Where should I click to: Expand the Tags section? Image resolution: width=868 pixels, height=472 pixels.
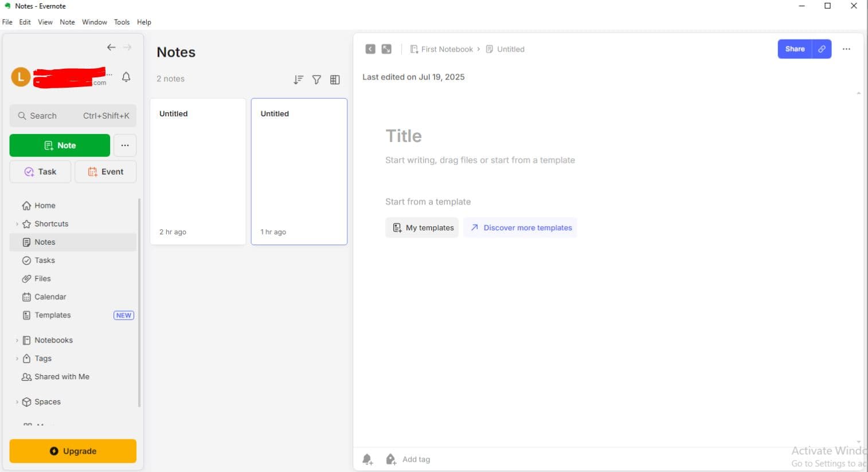click(x=17, y=358)
